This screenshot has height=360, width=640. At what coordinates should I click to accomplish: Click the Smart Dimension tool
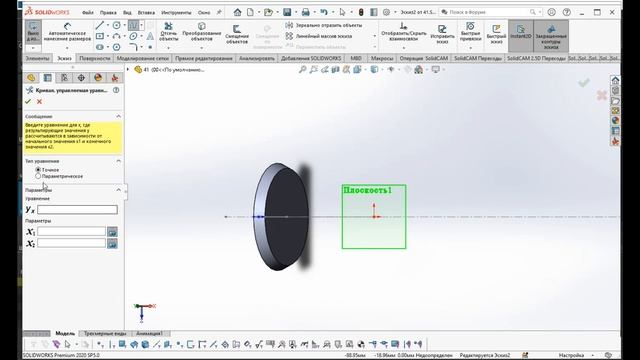[67, 32]
